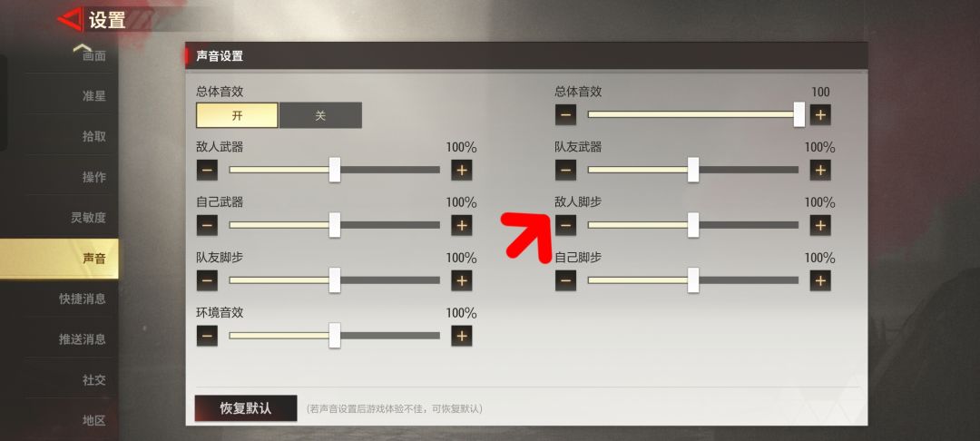Screen dimensions: 980x441
Task: Decrease 敌人武器 volume with minus button
Action: 207,170
